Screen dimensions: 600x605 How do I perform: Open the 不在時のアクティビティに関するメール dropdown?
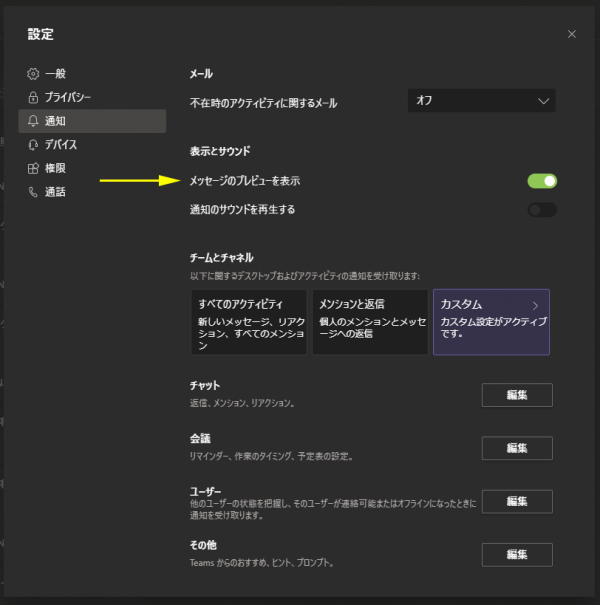click(481, 101)
